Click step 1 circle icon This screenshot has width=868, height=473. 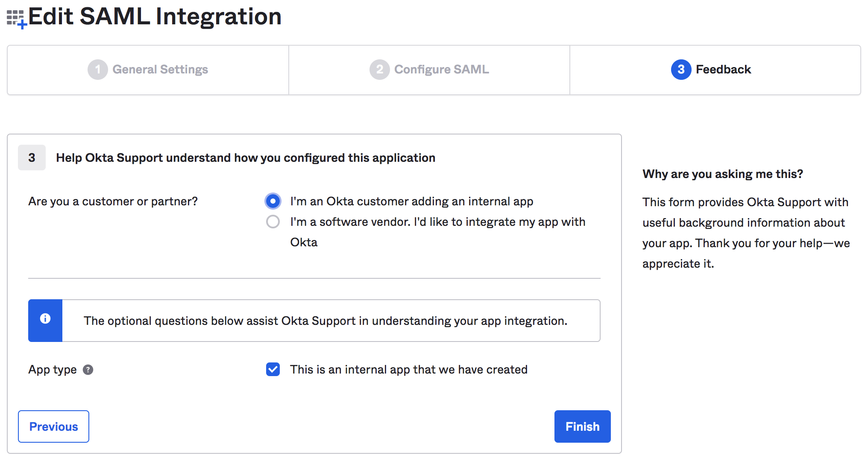click(x=98, y=70)
